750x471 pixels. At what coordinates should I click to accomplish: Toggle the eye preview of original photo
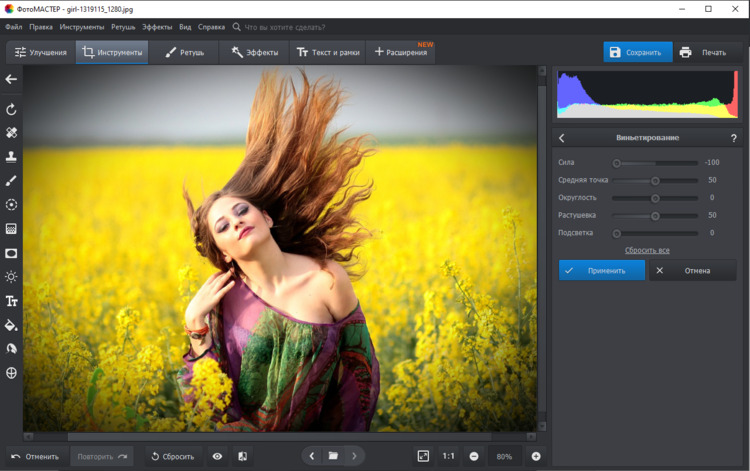pos(217,456)
